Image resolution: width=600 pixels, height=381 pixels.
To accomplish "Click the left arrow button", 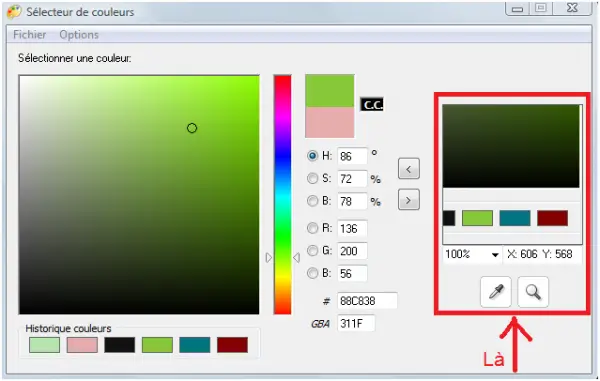I will coord(409,169).
